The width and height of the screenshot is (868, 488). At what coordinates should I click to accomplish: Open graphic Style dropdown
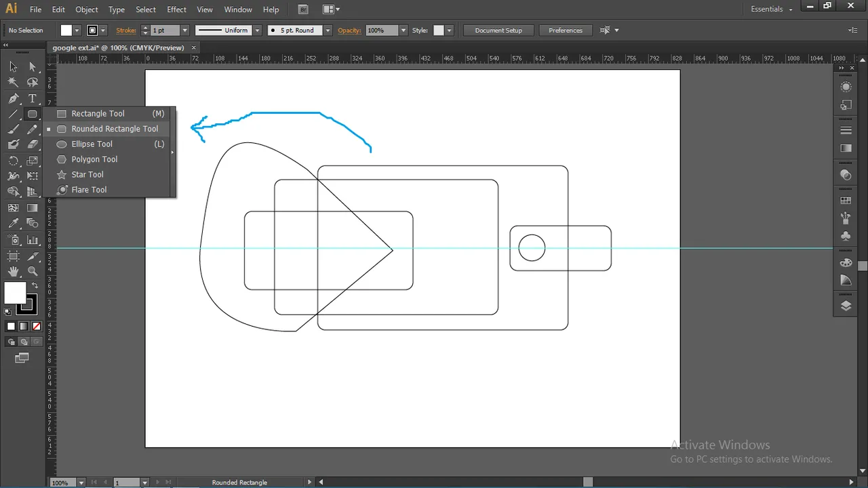click(448, 30)
